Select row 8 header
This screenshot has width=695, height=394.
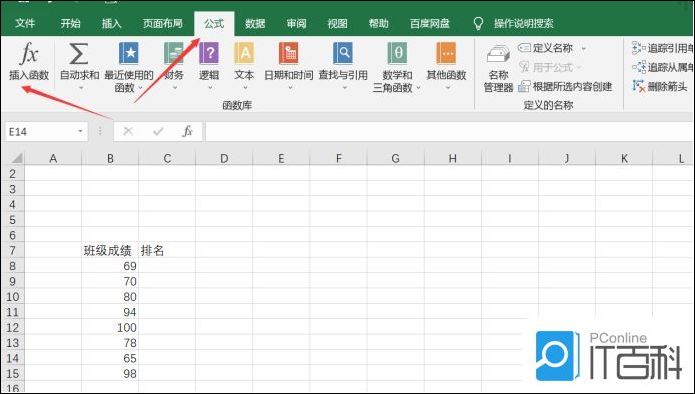coord(12,266)
